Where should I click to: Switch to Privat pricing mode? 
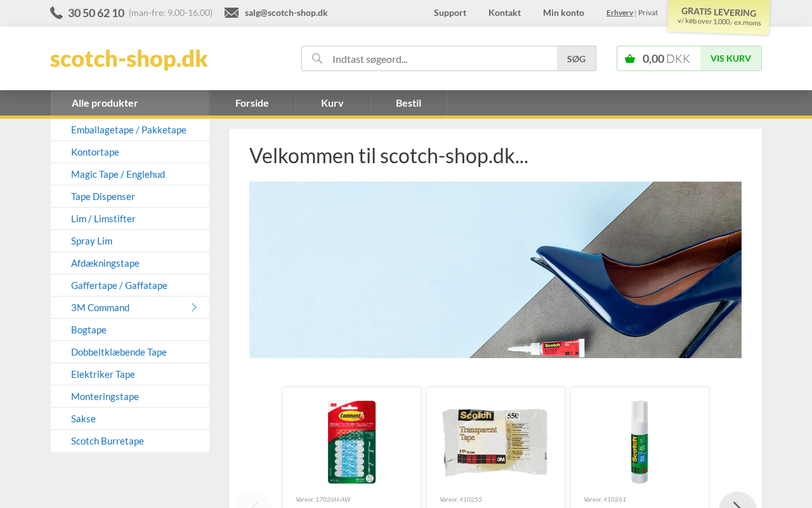point(648,13)
